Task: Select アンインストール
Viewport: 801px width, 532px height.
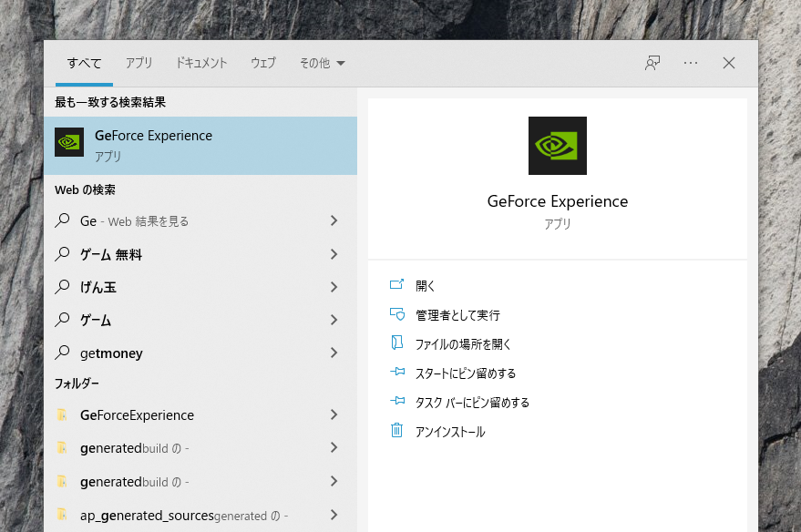Action: pyautogui.click(x=450, y=432)
